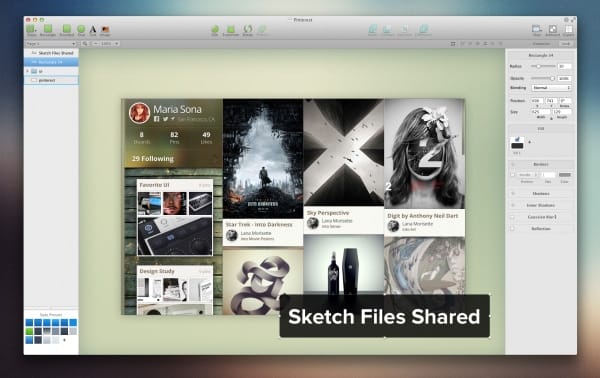Image resolution: width=600 pixels, height=378 pixels.
Task: Click the Rotate toolbar icon
Action: click(x=248, y=29)
